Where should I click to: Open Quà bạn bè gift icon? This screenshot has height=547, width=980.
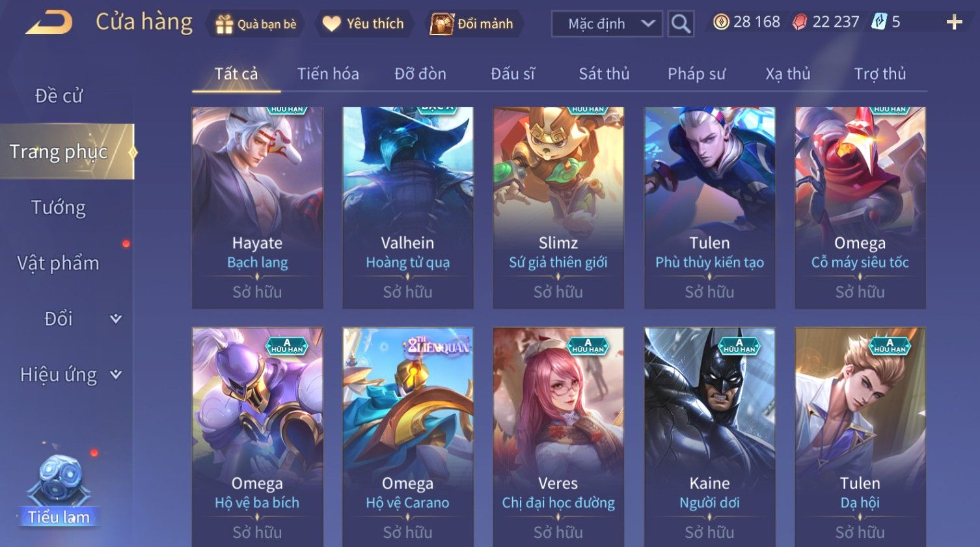[225, 24]
